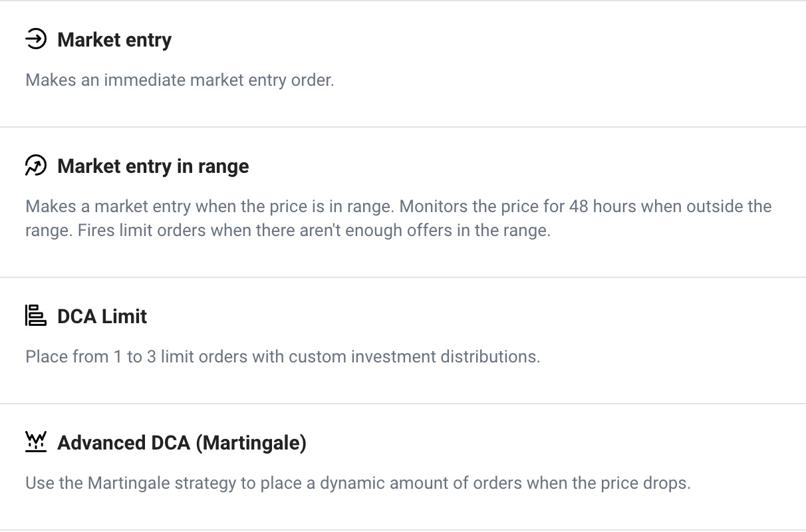Click the zigzag Advanced DCA Martingale icon
This screenshot has width=806, height=532.
36,442
